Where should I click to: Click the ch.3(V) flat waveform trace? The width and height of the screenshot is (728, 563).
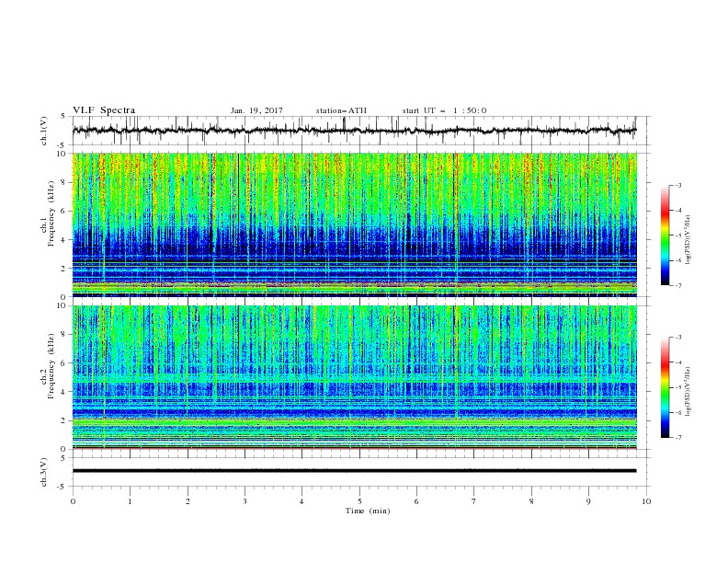pos(354,471)
